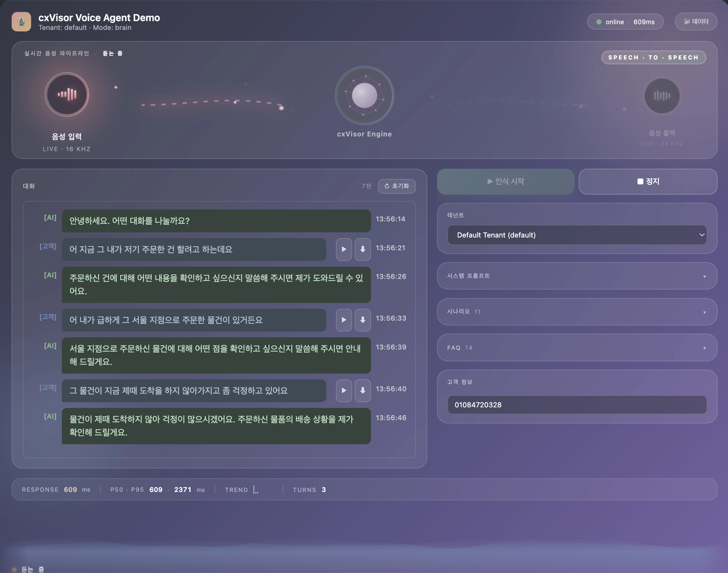Click the voice output waveform circle

(662, 96)
